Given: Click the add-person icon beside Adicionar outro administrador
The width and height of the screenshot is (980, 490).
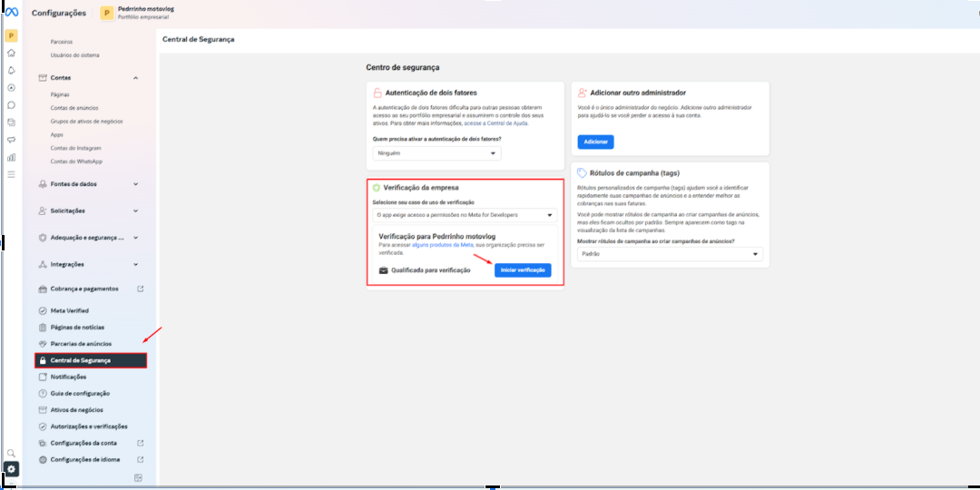Looking at the screenshot, I should [x=582, y=93].
